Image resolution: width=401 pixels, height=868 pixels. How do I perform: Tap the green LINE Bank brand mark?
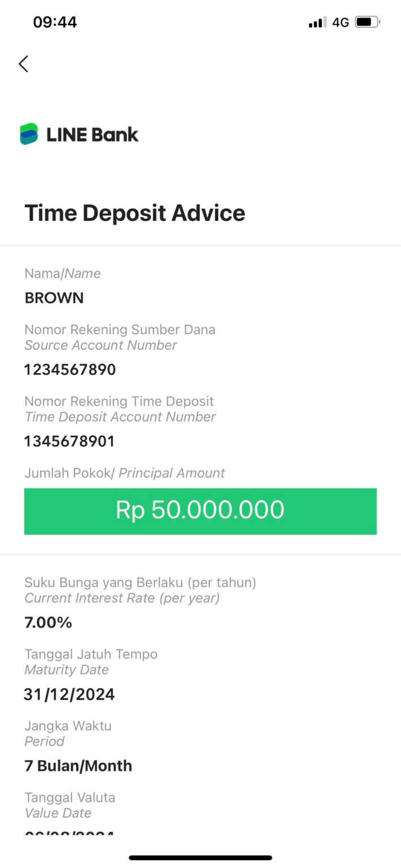[x=27, y=134]
